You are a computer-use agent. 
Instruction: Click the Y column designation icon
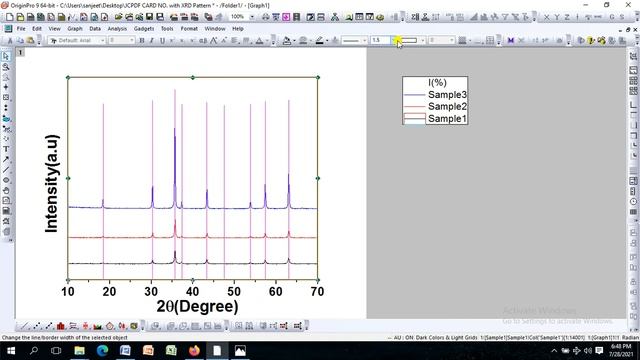point(557,17)
